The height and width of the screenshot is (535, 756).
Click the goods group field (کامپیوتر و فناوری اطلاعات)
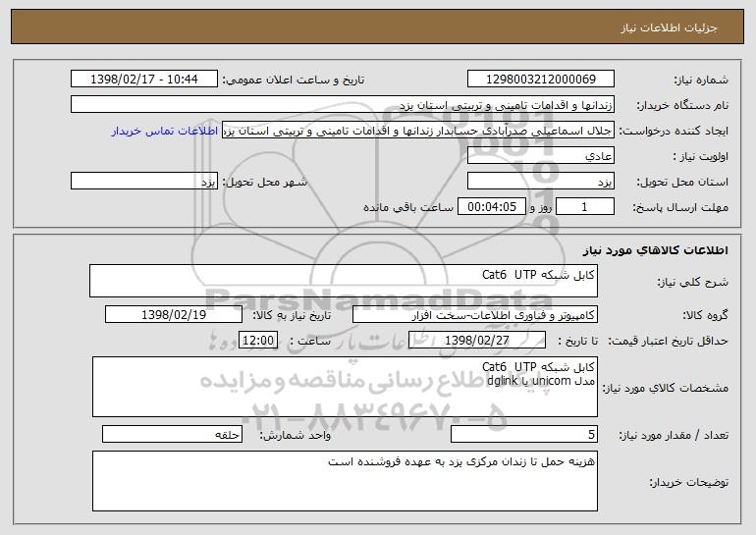point(475,315)
